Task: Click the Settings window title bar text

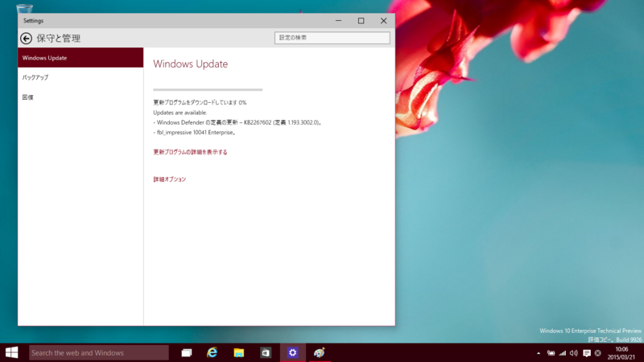Action: (33, 21)
